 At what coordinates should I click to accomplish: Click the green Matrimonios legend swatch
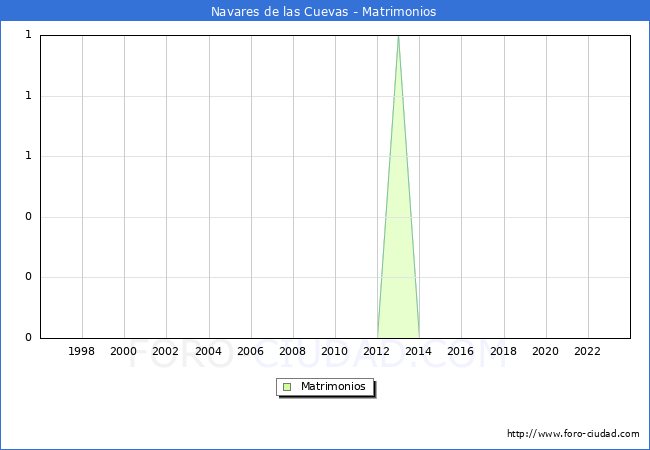(x=287, y=387)
